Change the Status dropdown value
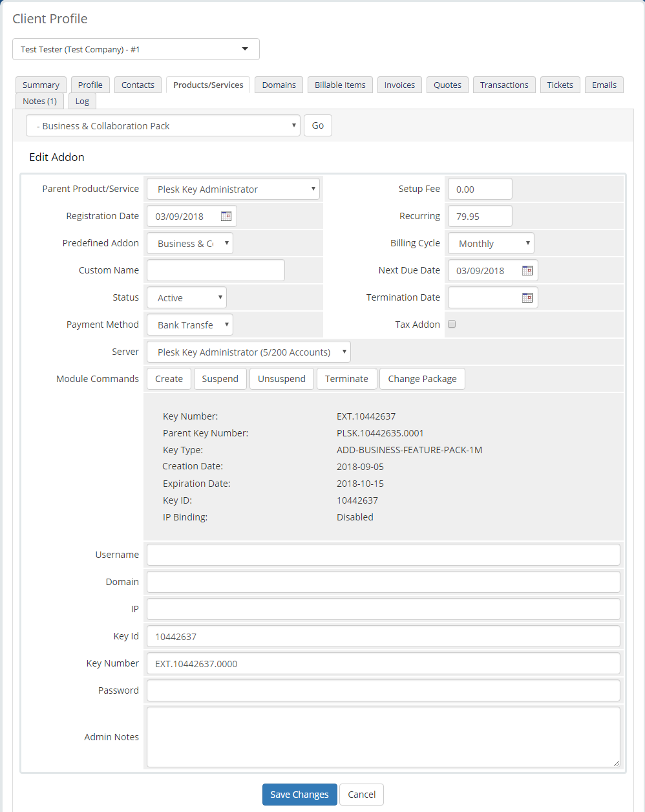The height and width of the screenshot is (812, 645). (x=187, y=297)
